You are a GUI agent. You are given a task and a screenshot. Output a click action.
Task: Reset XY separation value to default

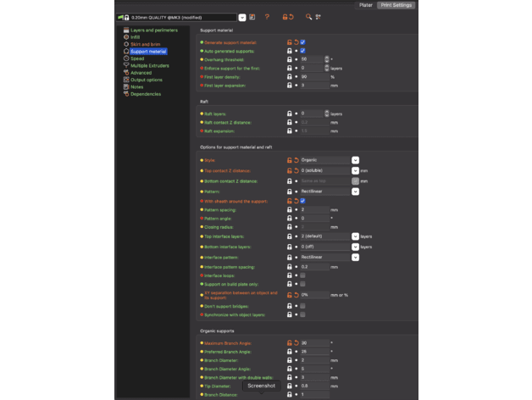tap(296, 295)
